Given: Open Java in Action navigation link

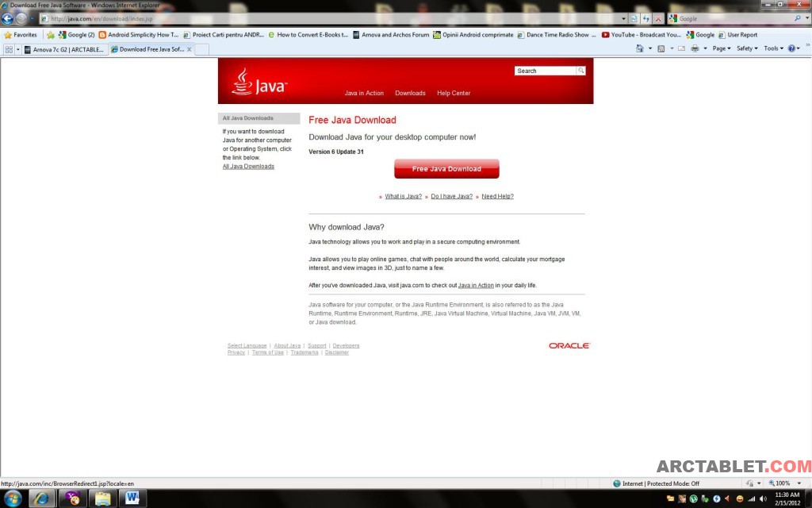Looking at the screenshot, I should pyautogui.click(x=364, y=94).
